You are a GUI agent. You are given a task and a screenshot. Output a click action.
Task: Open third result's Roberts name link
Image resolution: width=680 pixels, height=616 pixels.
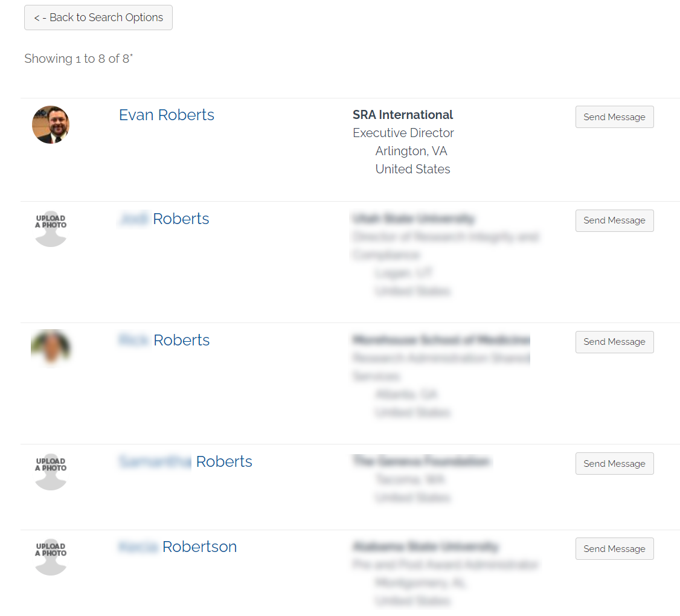(164, 340)
